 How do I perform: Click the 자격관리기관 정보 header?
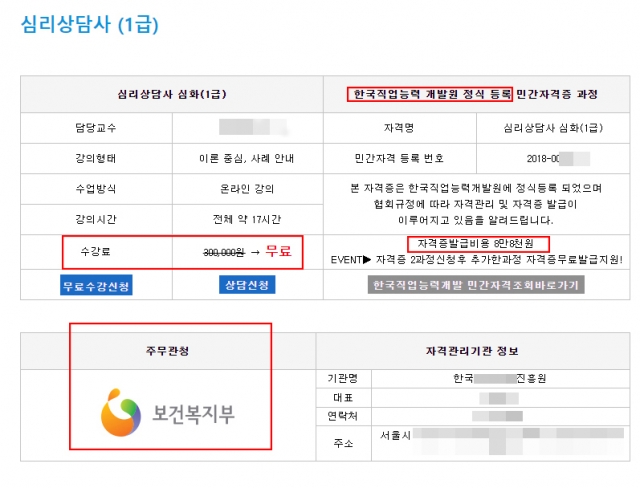coord(473,351)
